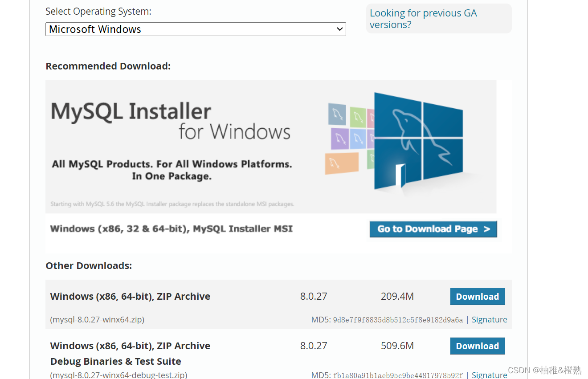Viewport: 588px width, 379px height.
Task: Download the 209.4M ZIP Archive
Action: (x=478, y=297)
